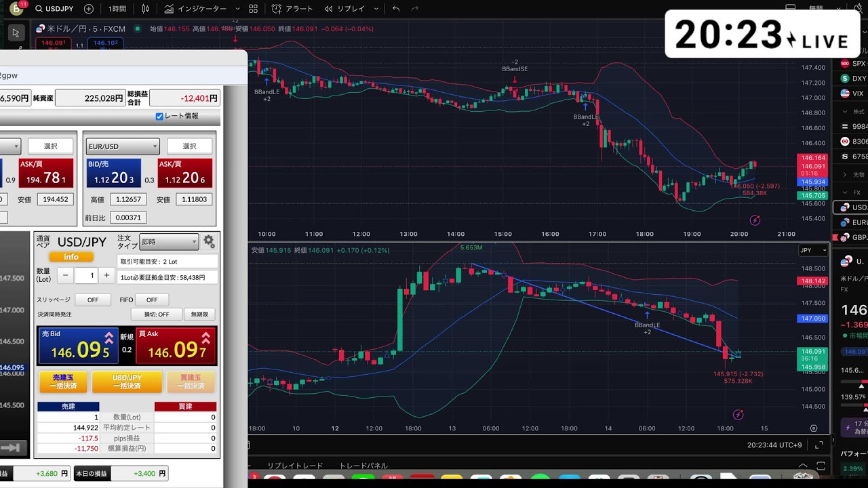Open the インジケーター indicators menu
868x488 pixels.
[x=195, y=9]
